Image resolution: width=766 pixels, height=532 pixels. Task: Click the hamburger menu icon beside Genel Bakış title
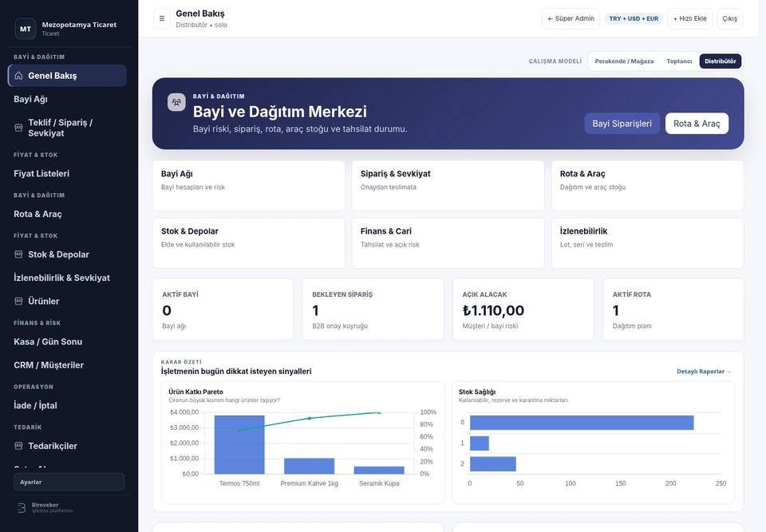[162, 18]
